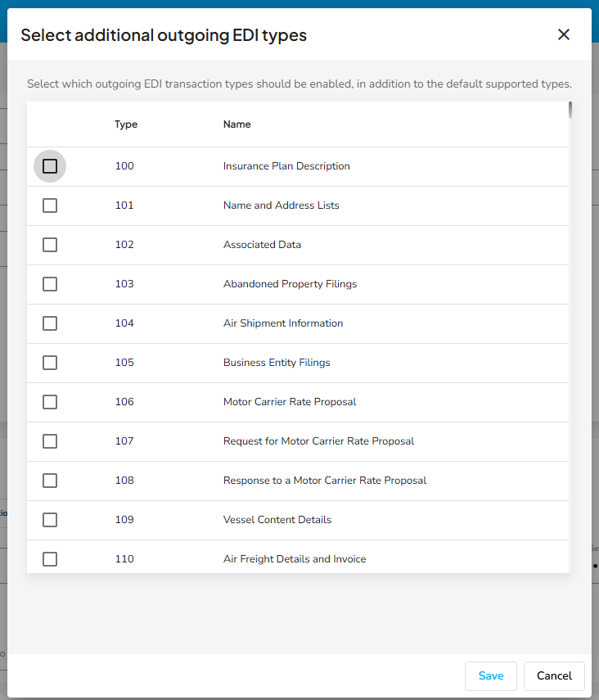The width and height of the screenshot is (599, 700).
Task: Click the text Air Freight Details and Invoice
Action: [295, 559]
